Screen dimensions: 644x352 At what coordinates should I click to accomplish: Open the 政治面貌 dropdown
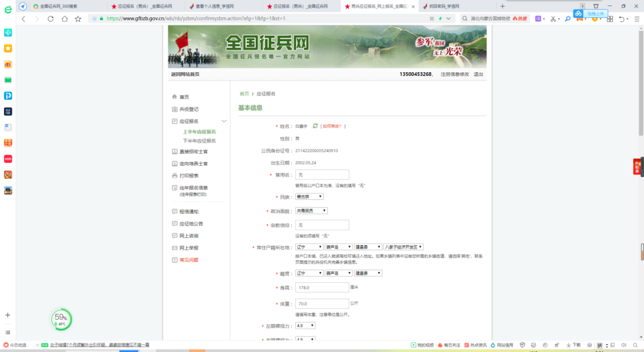(x=312, y=211)
